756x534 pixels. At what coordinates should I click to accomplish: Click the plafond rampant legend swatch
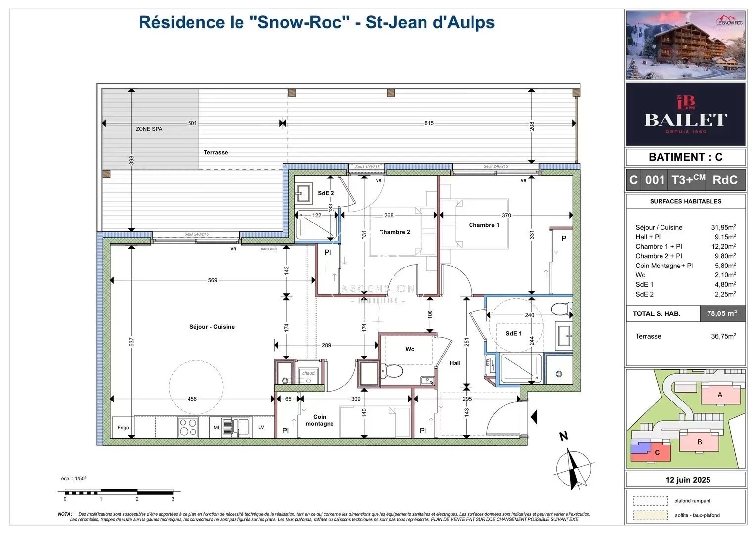(x=650, y=501)
